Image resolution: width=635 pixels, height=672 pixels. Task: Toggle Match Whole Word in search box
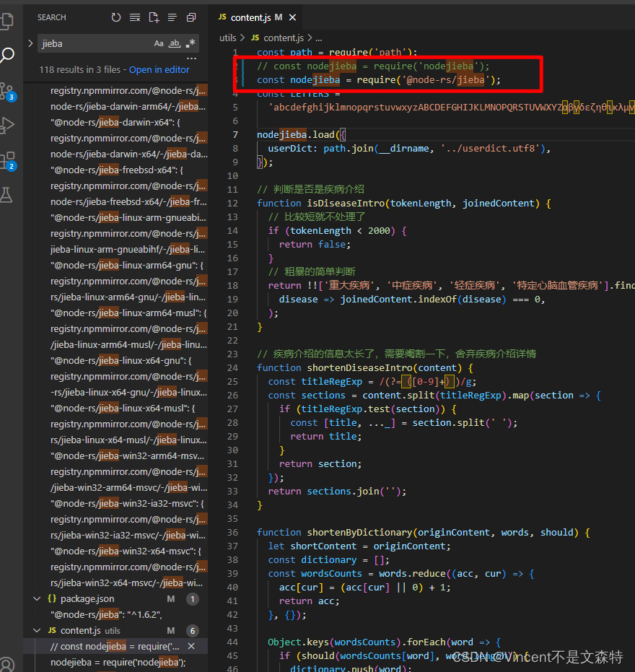(x=175, y=44)
